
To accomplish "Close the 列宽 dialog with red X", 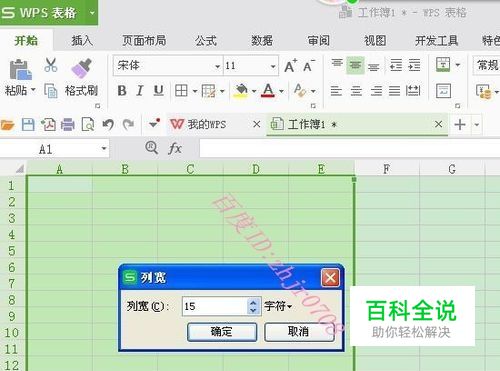I will point(330,278).
